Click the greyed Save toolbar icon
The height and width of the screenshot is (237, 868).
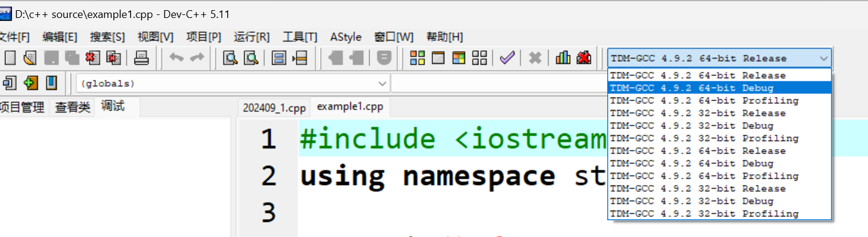(52, 58)
